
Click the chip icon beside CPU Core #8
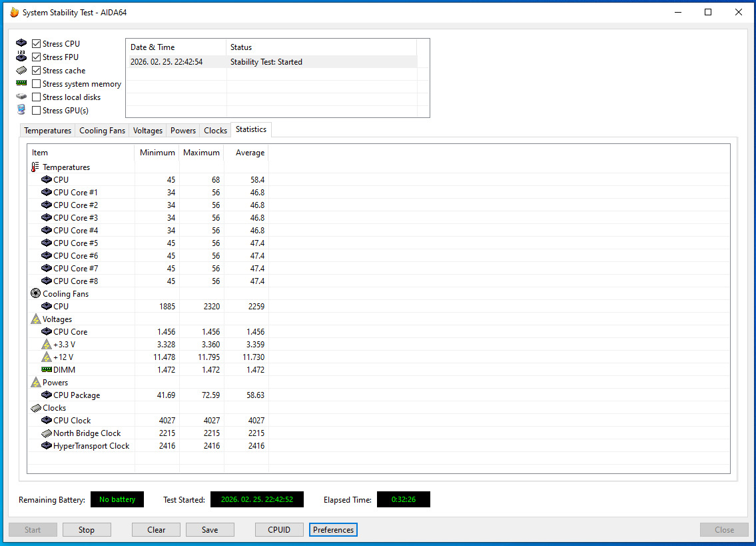[x=46, y=281]
